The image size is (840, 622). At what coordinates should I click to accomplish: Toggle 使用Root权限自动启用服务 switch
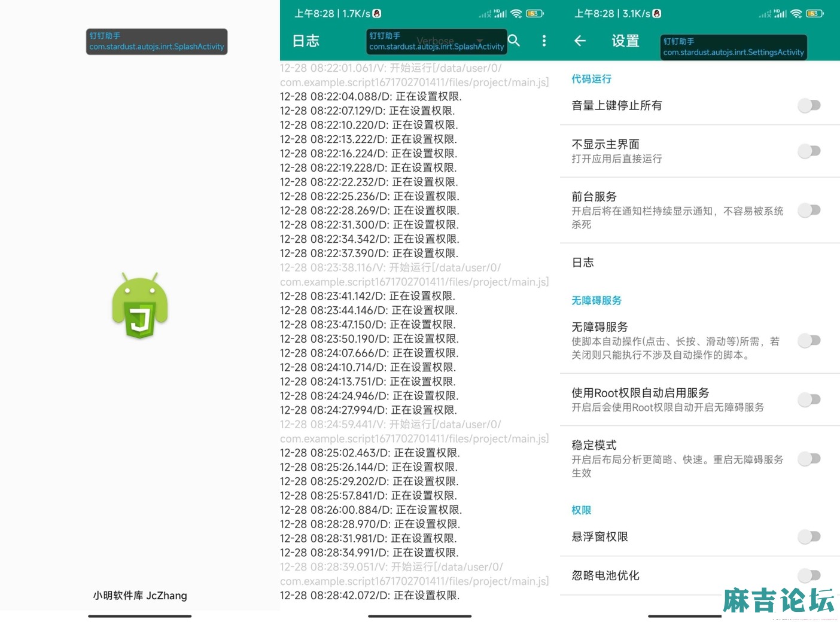tap(809, 400)
